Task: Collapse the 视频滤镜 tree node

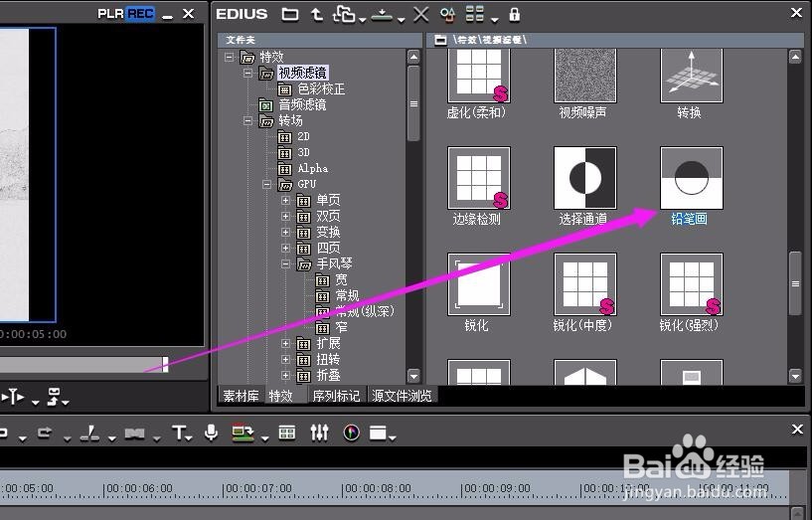Action: [248, 73]
